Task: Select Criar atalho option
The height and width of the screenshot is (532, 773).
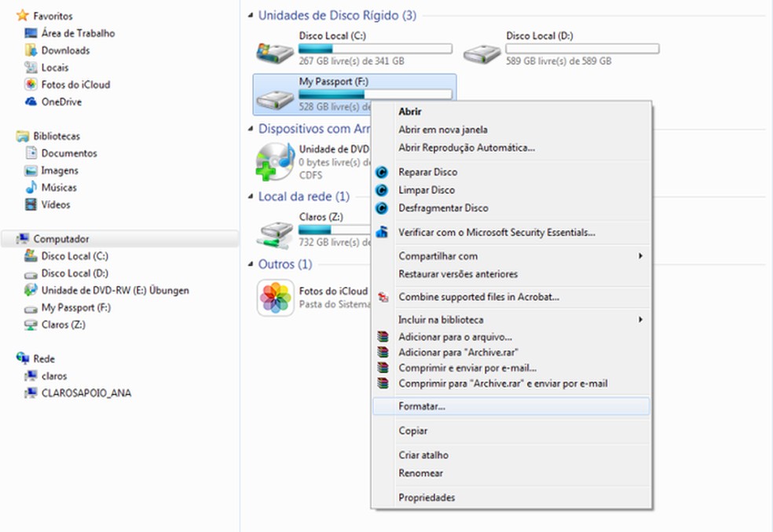Action: click(511, 454)
